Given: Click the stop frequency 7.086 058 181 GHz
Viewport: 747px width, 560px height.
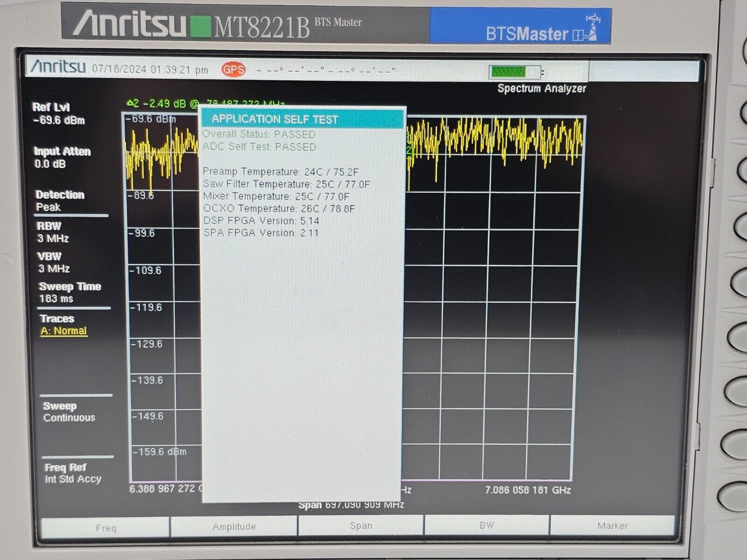Looking at the screenshot, I should 528,490.
